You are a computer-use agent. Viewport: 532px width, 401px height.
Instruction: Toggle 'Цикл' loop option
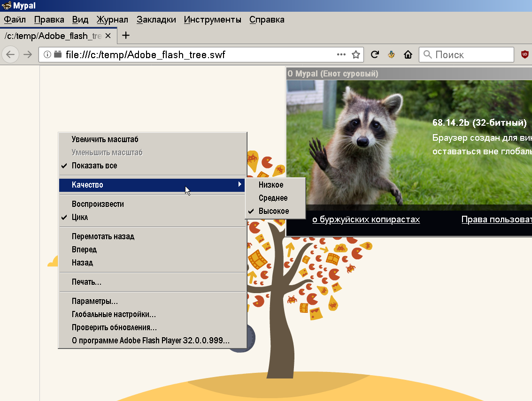[152, 217]
